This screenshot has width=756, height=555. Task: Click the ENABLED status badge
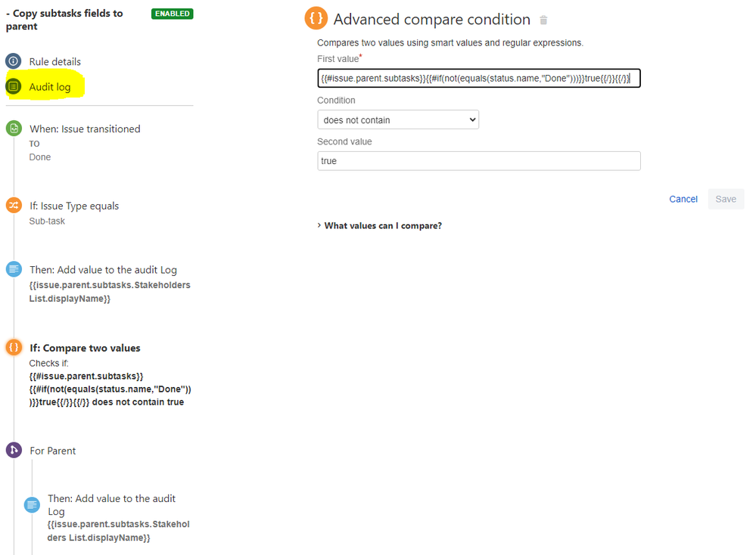[172, 14]
